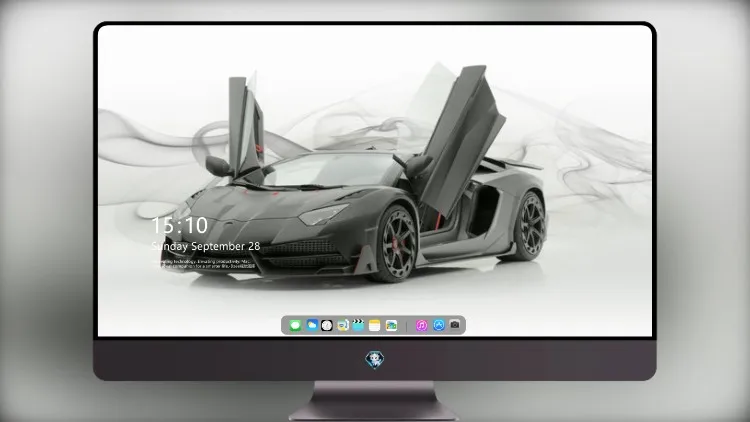Screen dimensions: 750x422
Task: Open the yellow Notes app in dock
Action: pyautogui.click(x=375, y=326)
